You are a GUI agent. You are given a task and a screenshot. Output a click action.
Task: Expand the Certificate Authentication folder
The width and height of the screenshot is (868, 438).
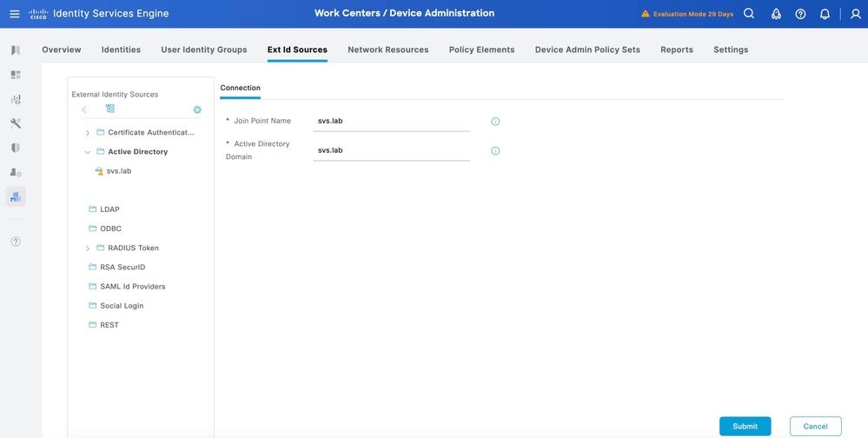[x=88, y=133]
